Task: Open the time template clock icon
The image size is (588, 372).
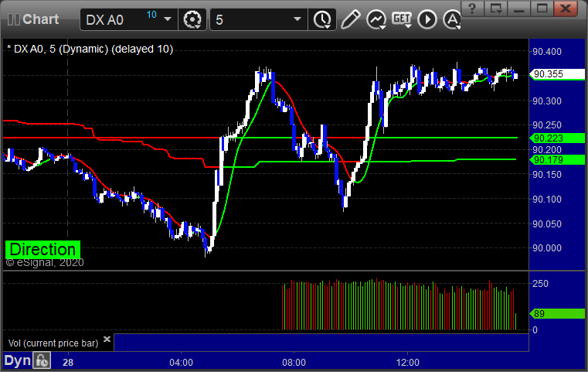Action: (x=322, y=19)
